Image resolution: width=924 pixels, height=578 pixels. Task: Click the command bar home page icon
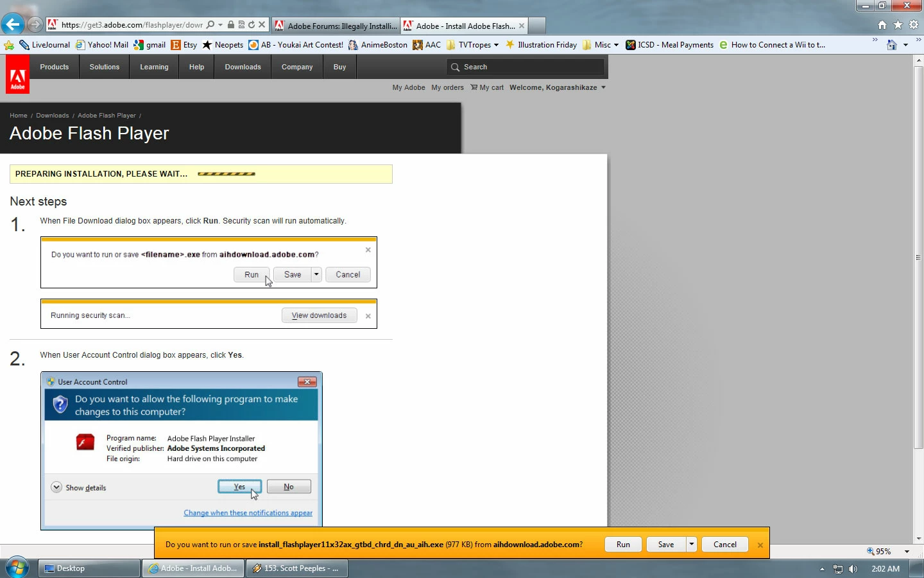click(892, 45)
